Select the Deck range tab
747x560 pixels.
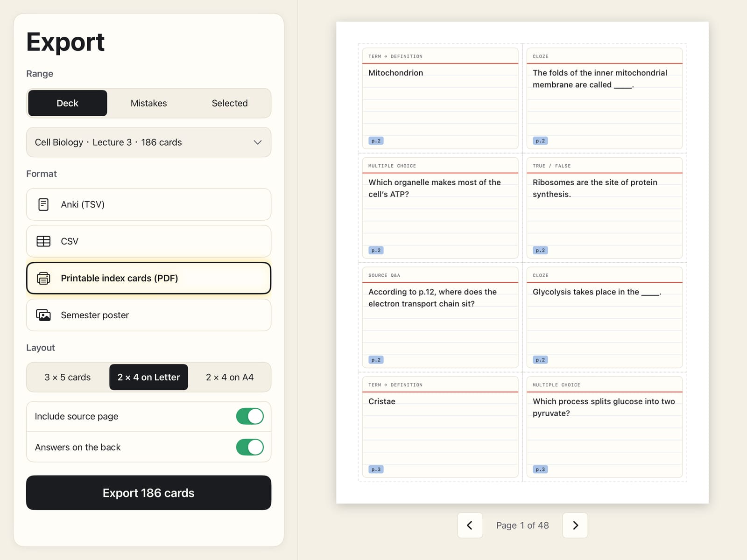pyautogui.click(x=68, y=103)
